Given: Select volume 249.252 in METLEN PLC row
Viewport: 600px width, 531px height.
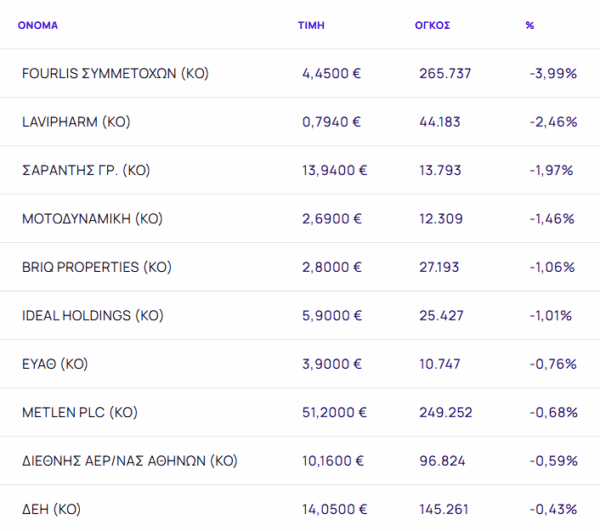Looking at the screenshot, I should 446,412.
